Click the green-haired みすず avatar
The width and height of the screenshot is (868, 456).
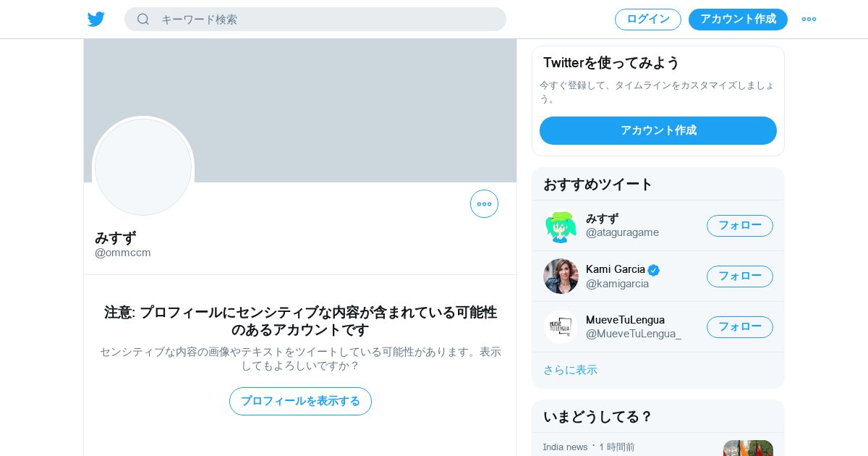pos(561,226)
